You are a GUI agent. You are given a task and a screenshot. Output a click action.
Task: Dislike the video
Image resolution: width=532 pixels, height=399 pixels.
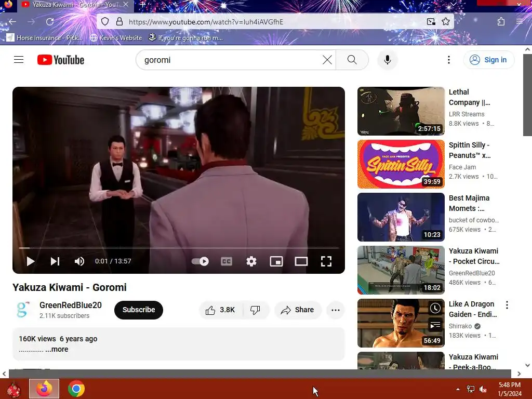pyautogui.click(x=256, y=310)
